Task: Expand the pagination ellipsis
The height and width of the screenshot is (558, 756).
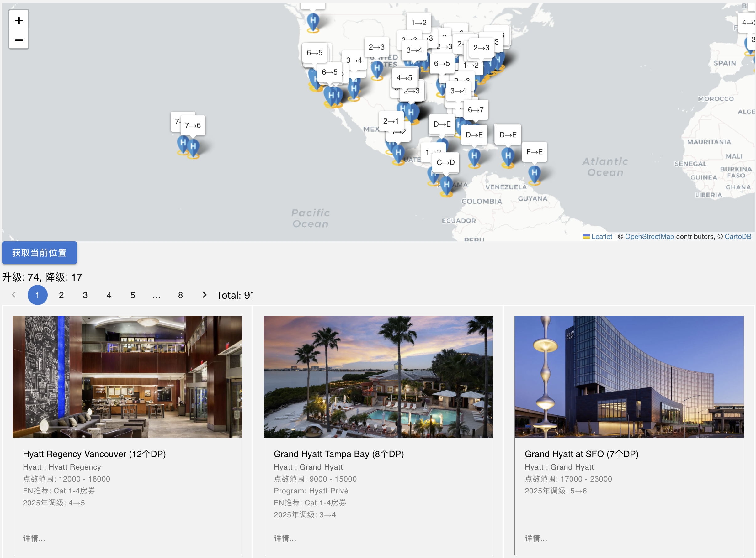Action: click(157, 295)
